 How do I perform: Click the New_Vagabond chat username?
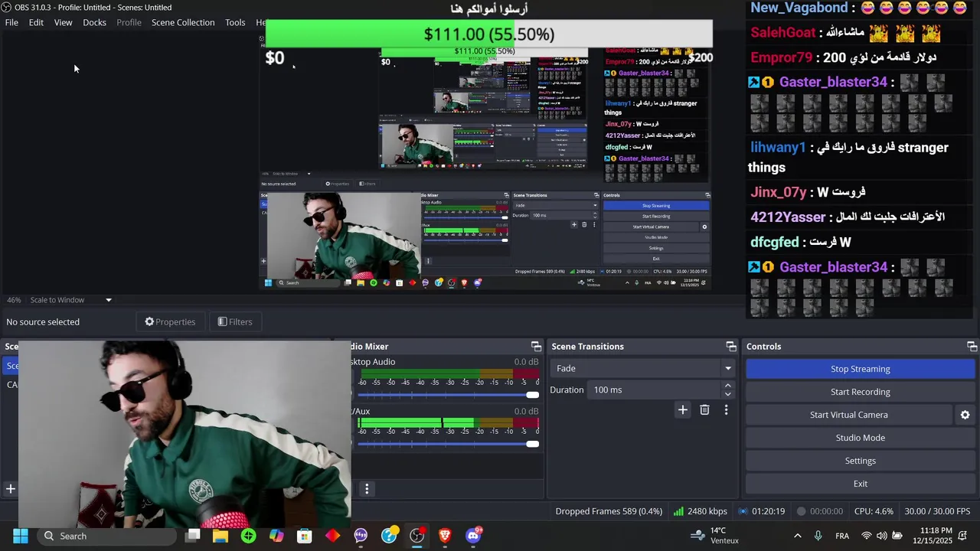(x=799, y=8)
